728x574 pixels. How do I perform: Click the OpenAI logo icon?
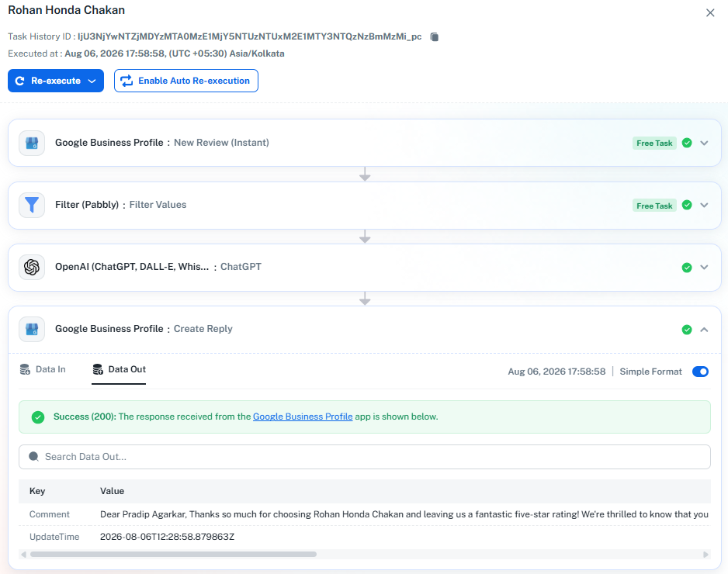click(x=32, y=268)
